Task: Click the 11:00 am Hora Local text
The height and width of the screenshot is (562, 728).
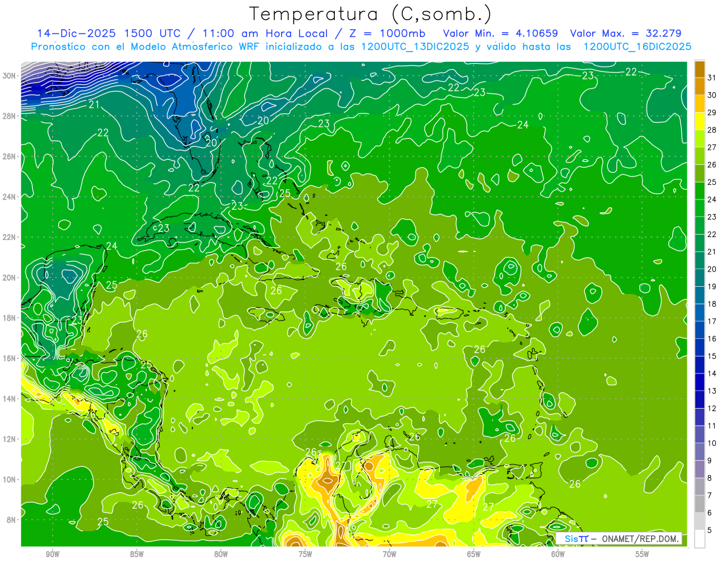Action: point(258,33)
